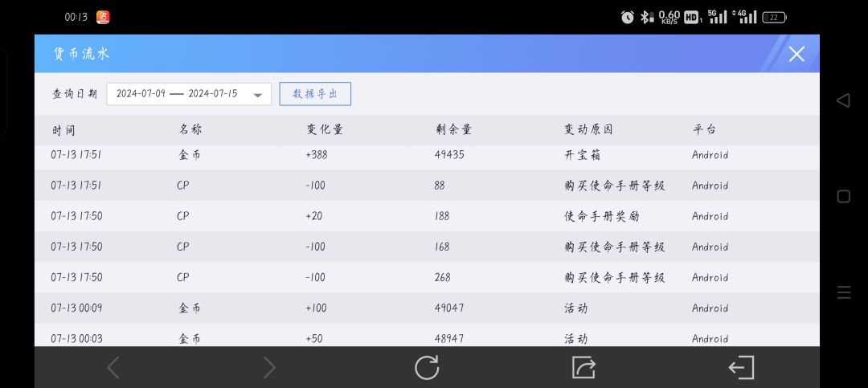Click the 变化量 column header

[325, 129]
